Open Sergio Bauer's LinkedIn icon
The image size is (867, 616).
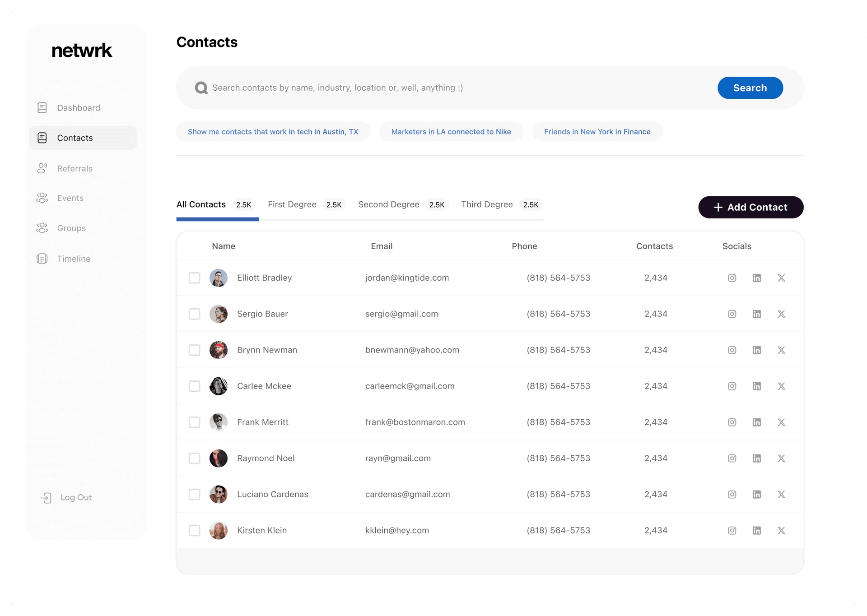(x=757, y=314)
